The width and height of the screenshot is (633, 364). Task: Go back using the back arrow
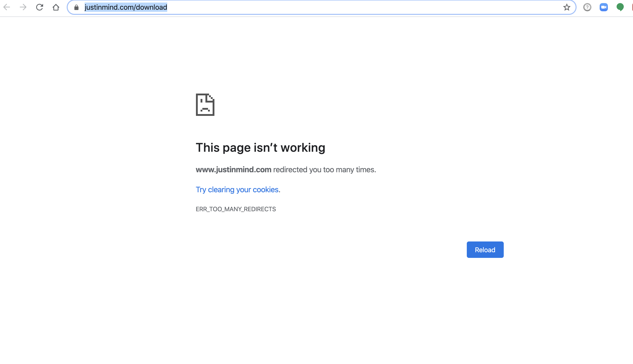[x=7, y=7]
